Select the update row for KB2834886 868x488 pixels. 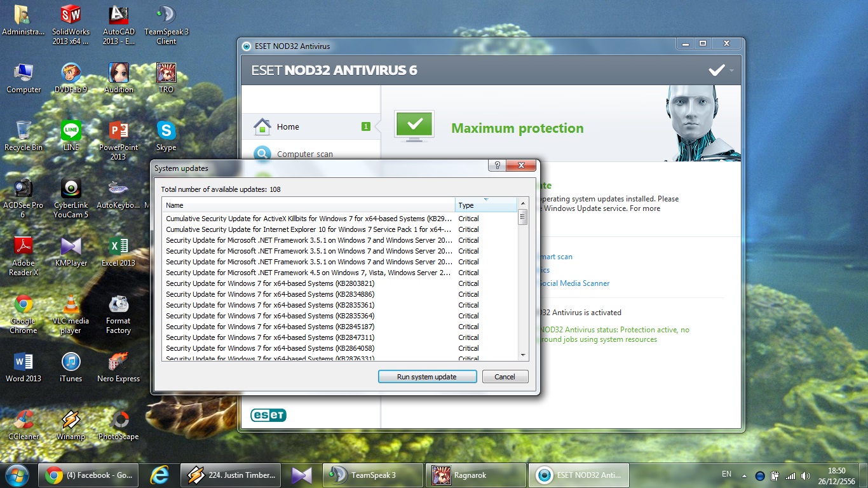341,294
